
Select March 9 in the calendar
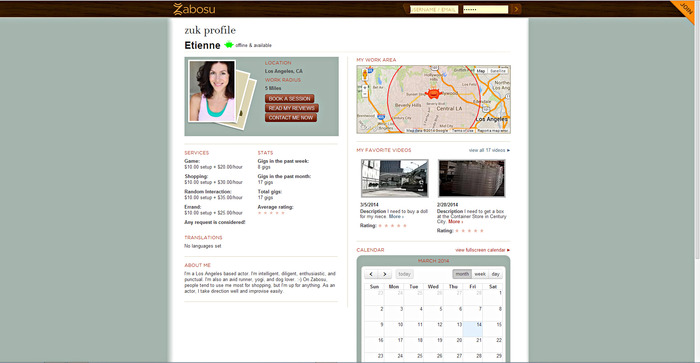pos(374,329)
